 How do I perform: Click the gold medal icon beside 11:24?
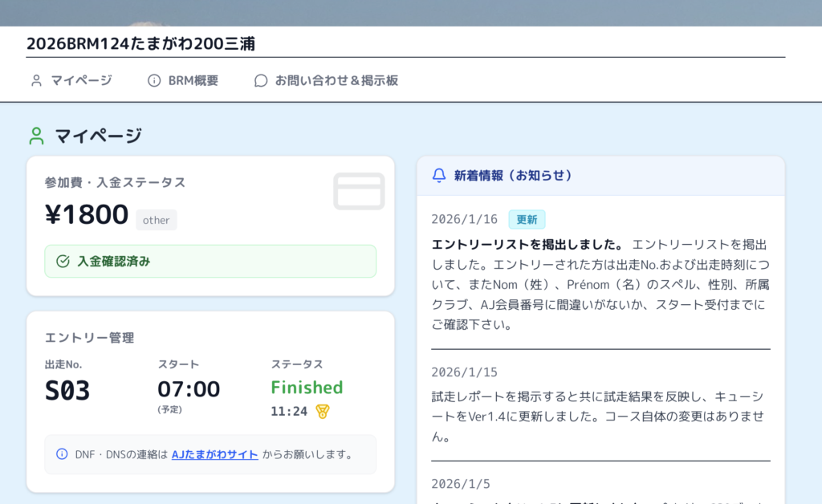coord(323,411)
